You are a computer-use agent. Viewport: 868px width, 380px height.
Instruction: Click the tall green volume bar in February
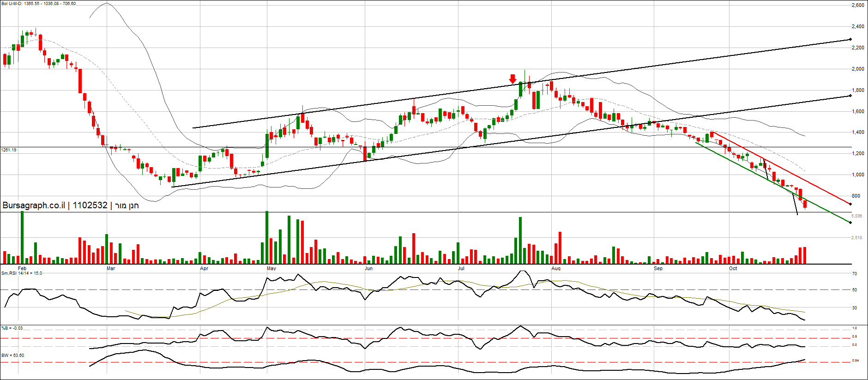pos(22,237)
